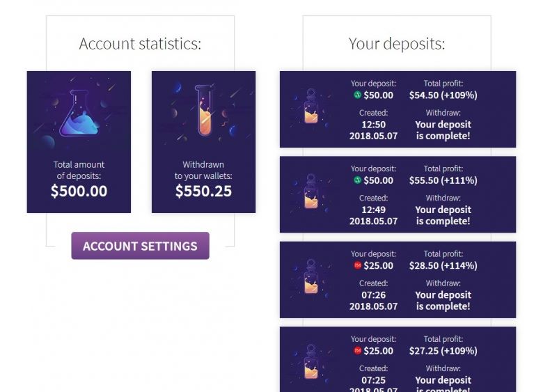This screenshot has height=392, width=543.
Task: Click the blue flask deposits icon
Action: [x=79, y=113]
